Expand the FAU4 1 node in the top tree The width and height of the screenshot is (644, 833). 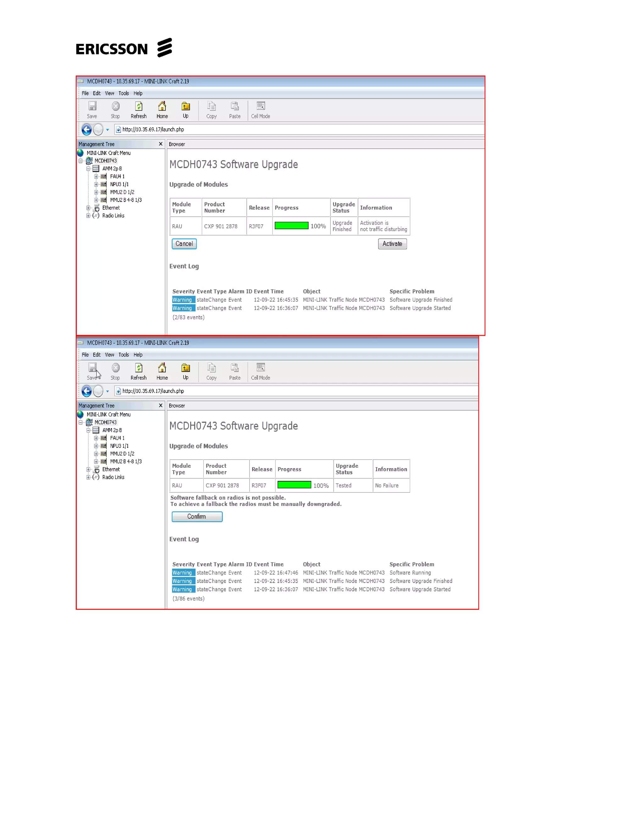tap(96, 177)
